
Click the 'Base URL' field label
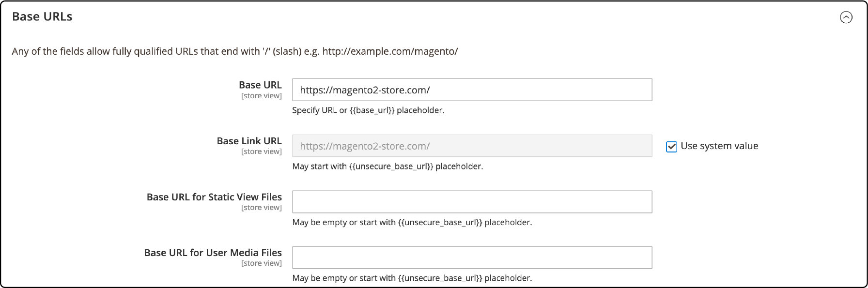tap(260, 85)
